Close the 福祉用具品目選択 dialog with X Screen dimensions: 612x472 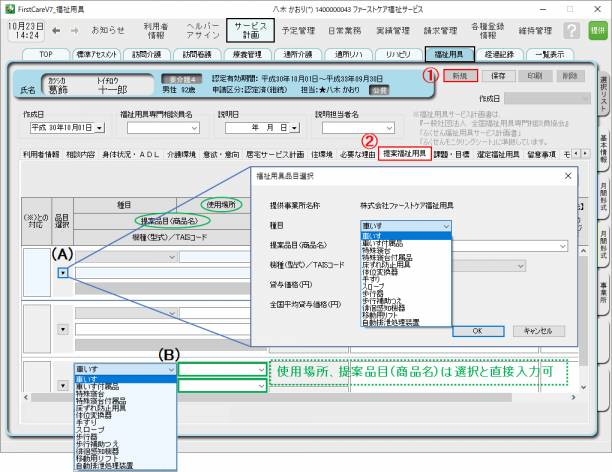tap(569, 176)
